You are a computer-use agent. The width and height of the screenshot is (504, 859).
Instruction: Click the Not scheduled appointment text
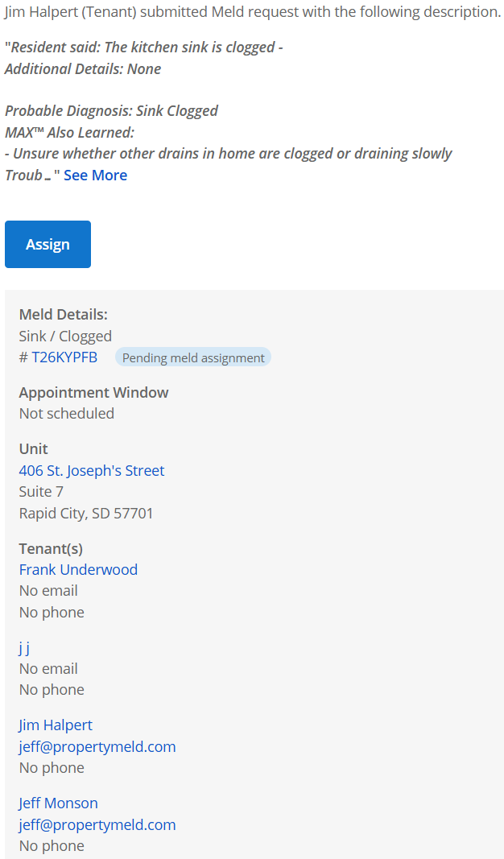click(66, 413)
